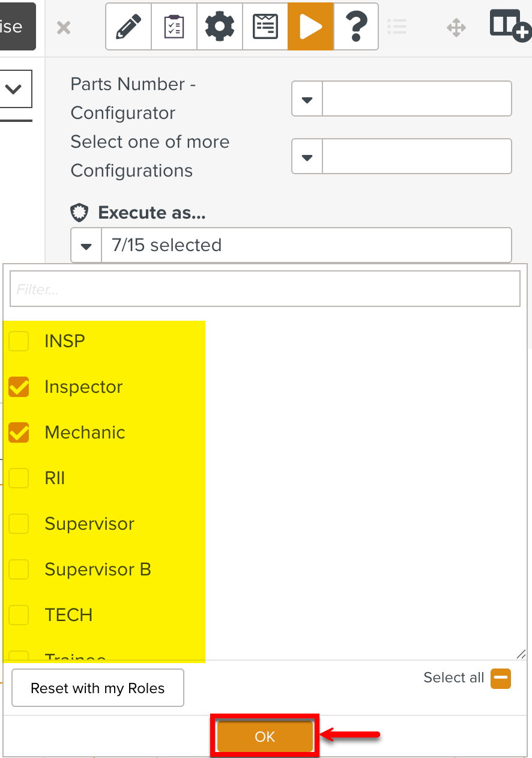
Task: Enable the Supervisor B checkbox
Action: click(x=19, y=569)
